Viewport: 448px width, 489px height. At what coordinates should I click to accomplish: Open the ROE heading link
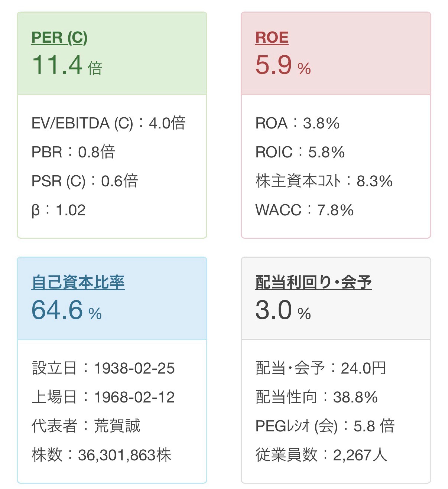click(x=272, y=38)
